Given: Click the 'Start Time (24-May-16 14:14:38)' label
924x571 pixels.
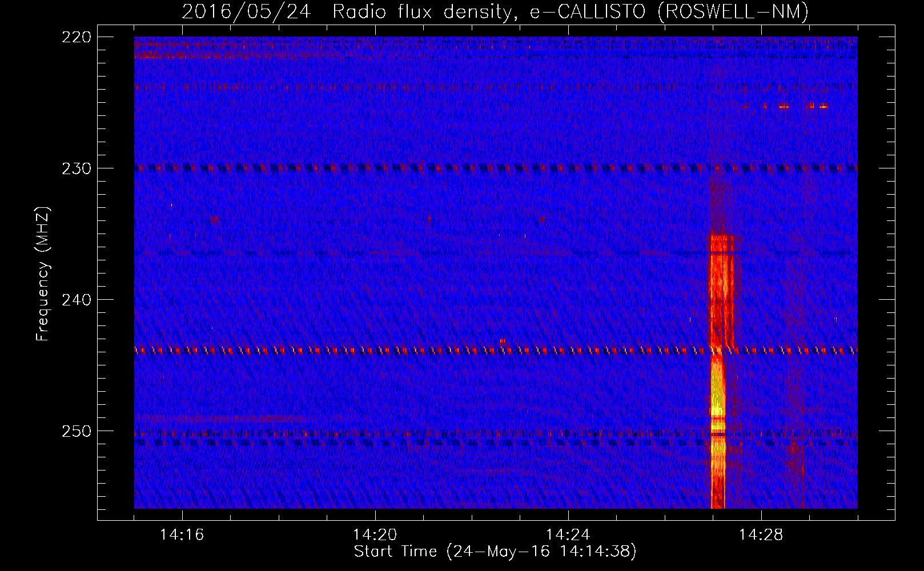Looking at the screenshot, I should click(495, 552).
